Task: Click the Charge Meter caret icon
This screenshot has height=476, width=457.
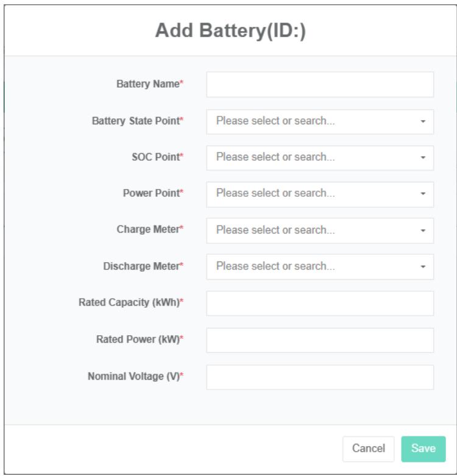Action: coord(423,230)
